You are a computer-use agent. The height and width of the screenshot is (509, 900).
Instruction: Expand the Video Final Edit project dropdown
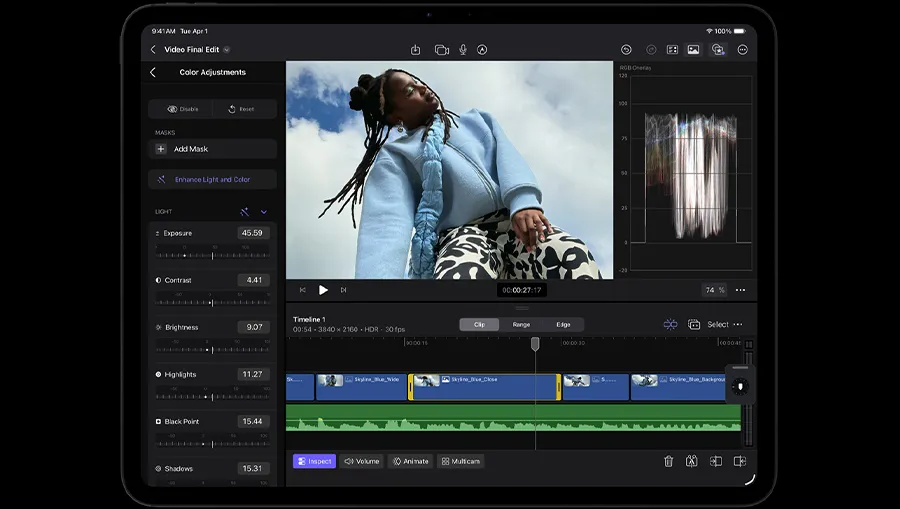[x=227, y=49]
